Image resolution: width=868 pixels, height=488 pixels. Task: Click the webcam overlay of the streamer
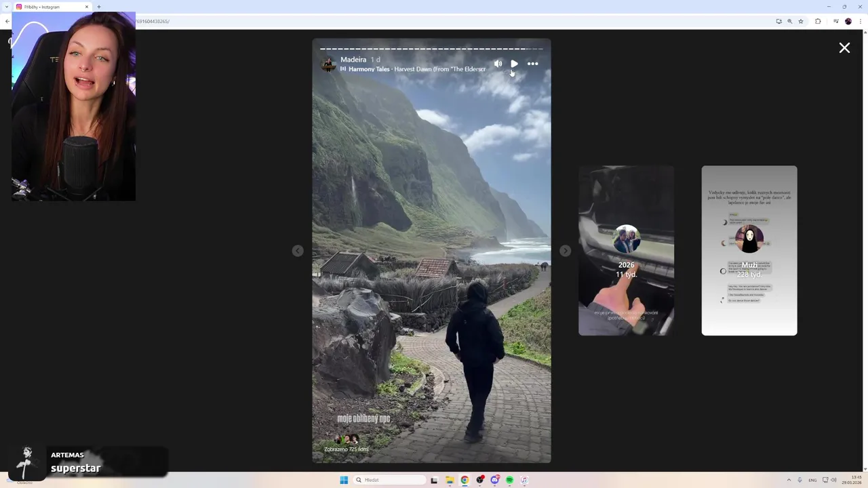pyautogui.click(x=73, y=106)
